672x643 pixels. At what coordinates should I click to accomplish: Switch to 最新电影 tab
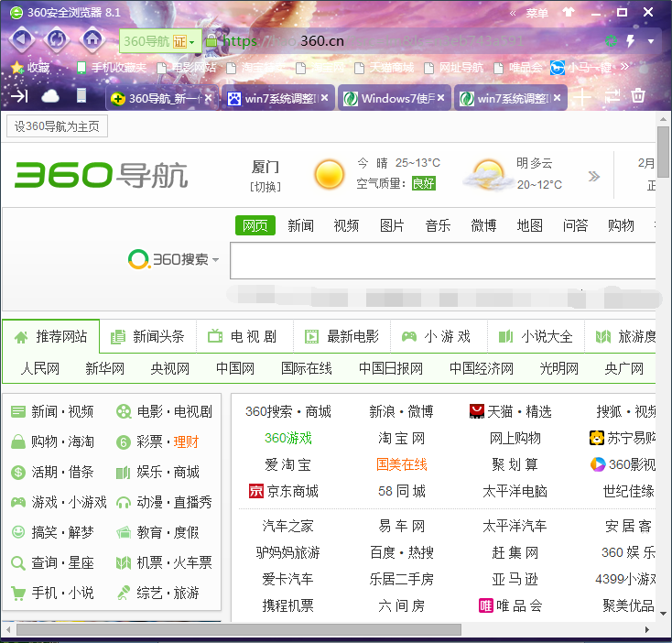coord(342,336)
